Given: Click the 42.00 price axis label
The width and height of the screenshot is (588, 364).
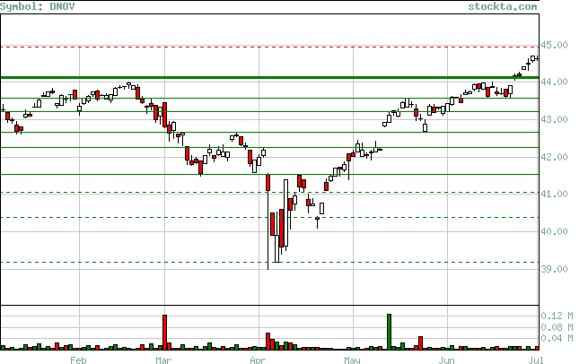Looking at the screenshot, I should [x=554, y=157].
